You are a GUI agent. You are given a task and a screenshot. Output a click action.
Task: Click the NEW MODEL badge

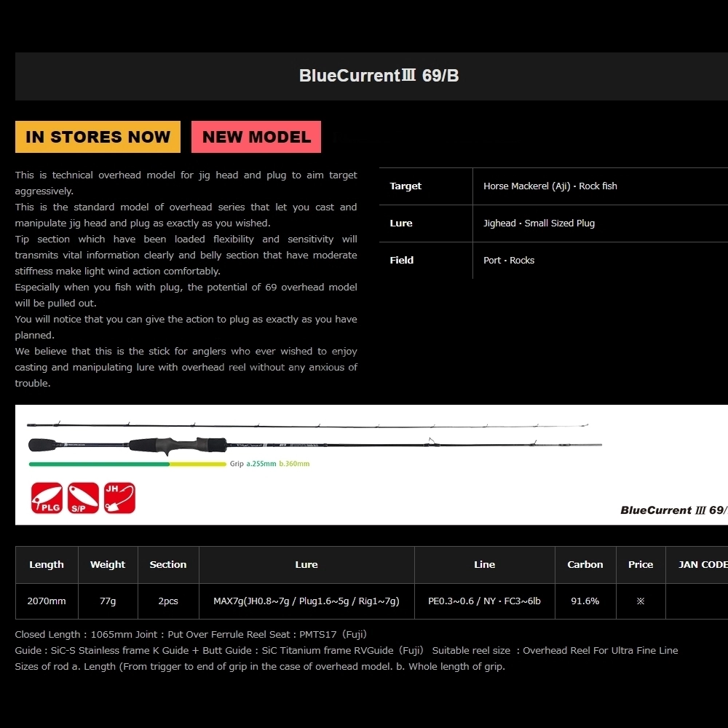pos(256,137)
